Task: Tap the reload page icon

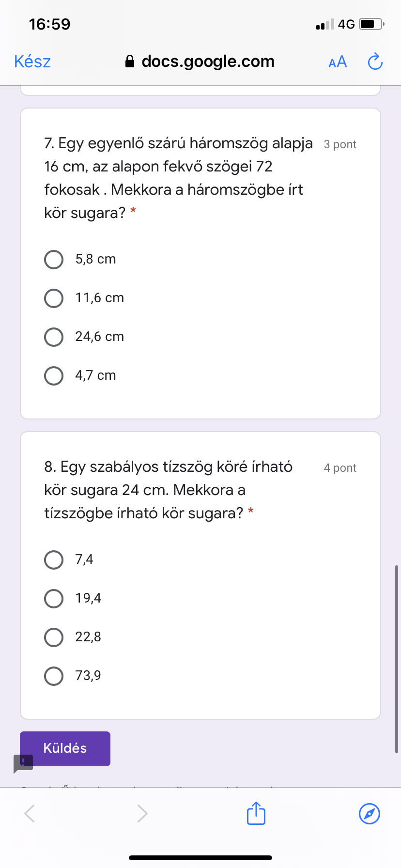Action: [x=375, y=62]
